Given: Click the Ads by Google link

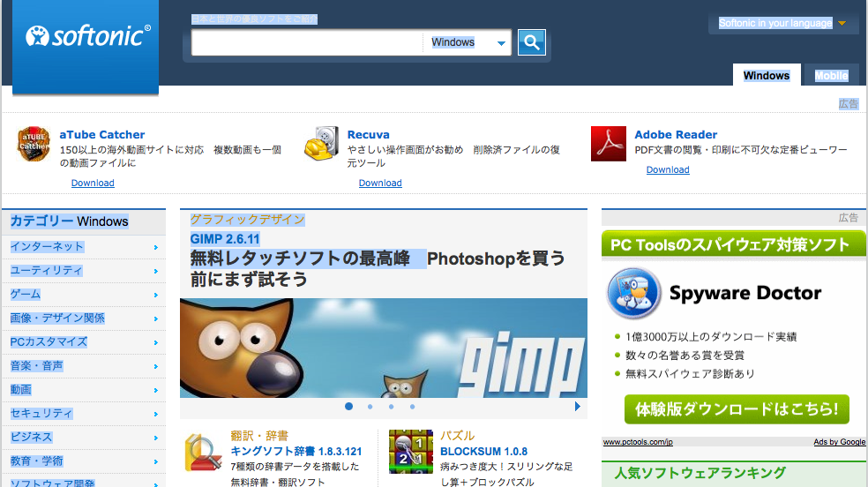Looking at the screenshot, I should tap(839, 442).
